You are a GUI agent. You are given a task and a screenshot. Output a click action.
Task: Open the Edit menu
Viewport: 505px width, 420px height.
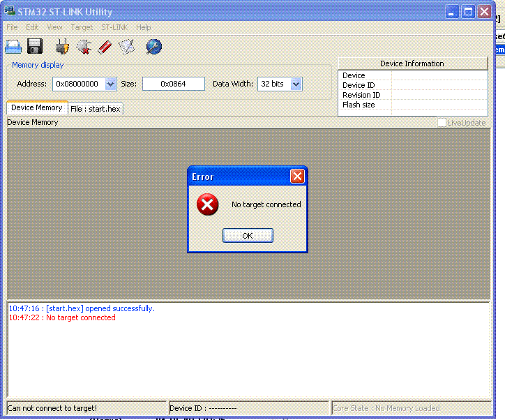(32, 27)
